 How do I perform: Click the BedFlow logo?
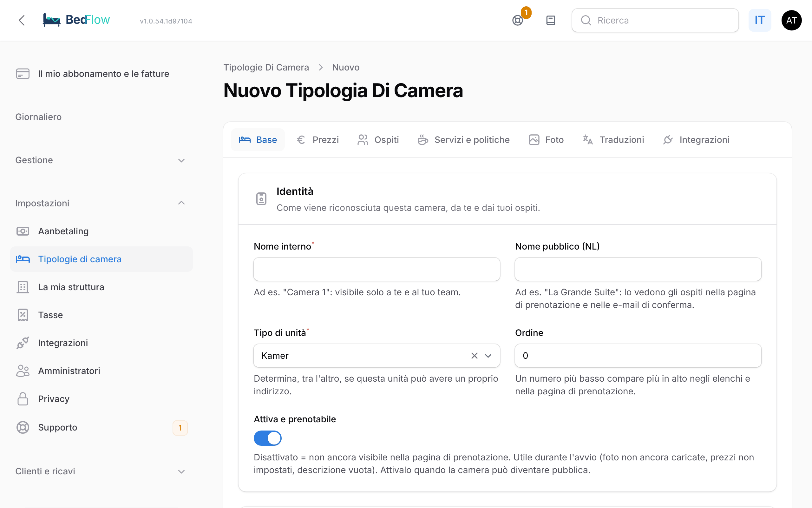point(76,20)
